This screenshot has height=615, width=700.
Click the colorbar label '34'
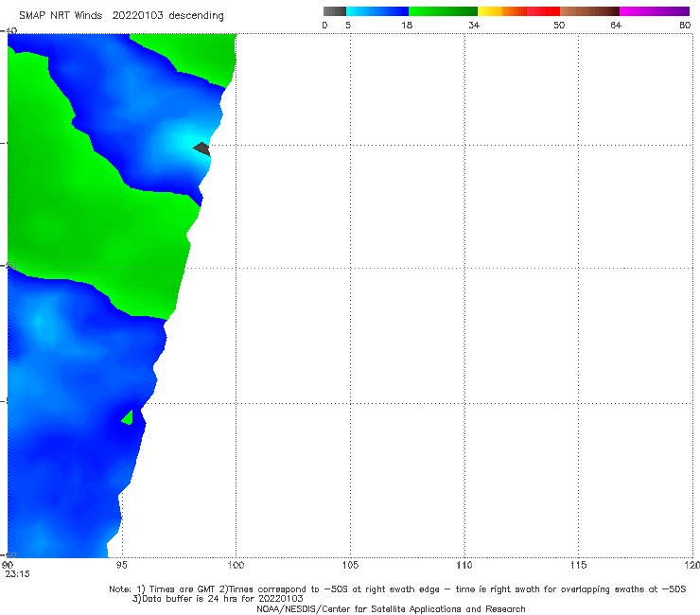[x=474, y=26]
